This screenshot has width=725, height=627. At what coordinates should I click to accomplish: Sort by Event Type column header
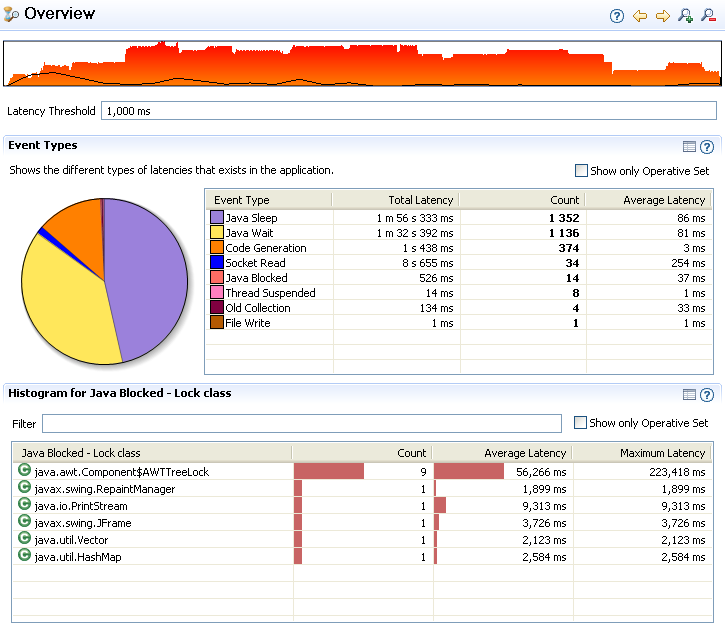coord(269,200)
